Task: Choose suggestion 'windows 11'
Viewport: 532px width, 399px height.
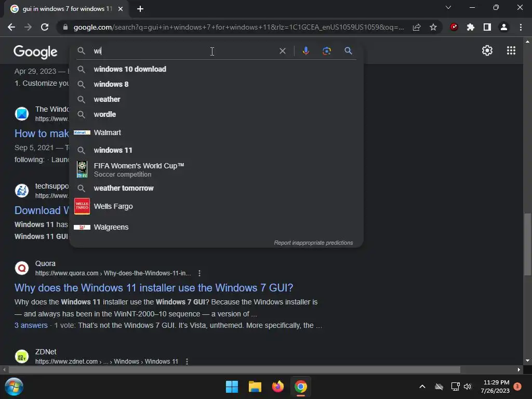Action: pyautogui.click(x=217, y=150)
